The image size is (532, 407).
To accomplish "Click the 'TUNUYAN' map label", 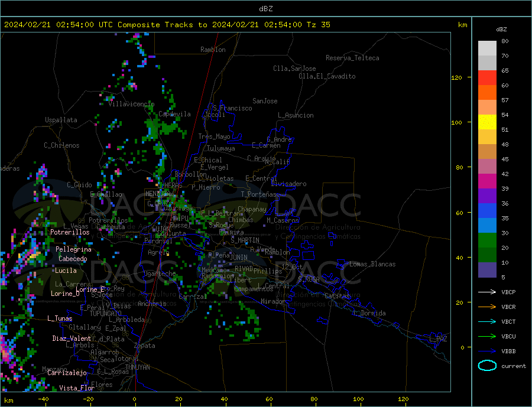I will pos(137,367).
